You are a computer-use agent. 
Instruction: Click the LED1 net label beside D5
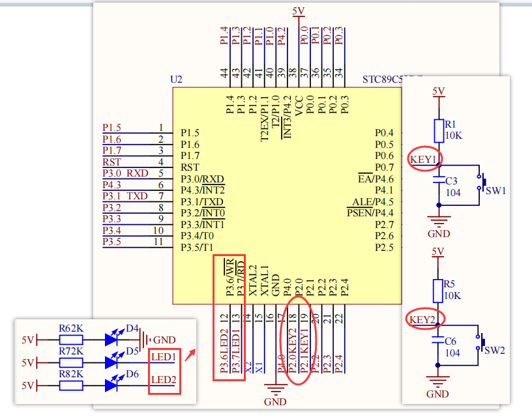[164, 357]
